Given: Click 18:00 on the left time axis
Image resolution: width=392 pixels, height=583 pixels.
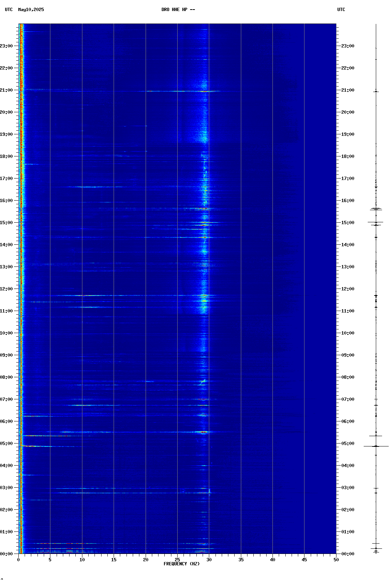Looking at the screenshot, I should (6, 156).
